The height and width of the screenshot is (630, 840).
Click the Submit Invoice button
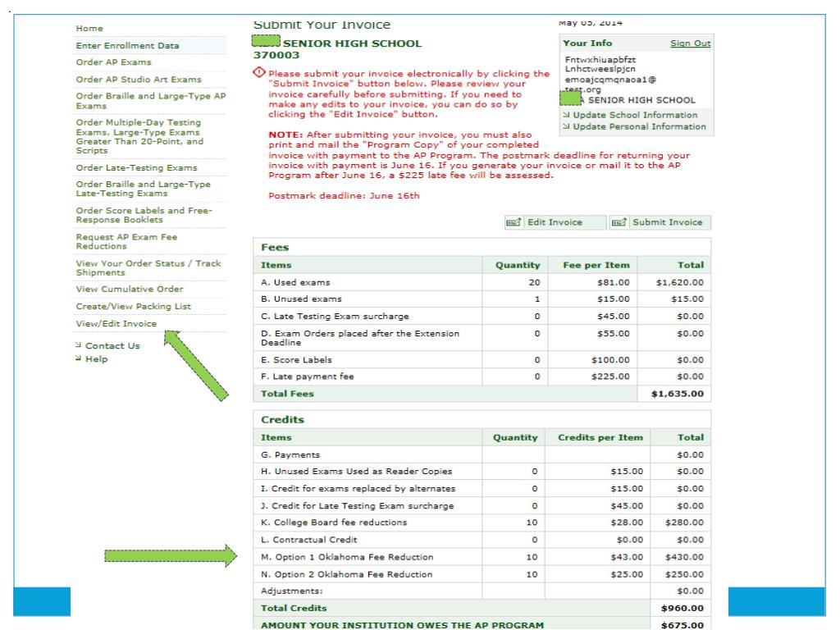(660, 222)
